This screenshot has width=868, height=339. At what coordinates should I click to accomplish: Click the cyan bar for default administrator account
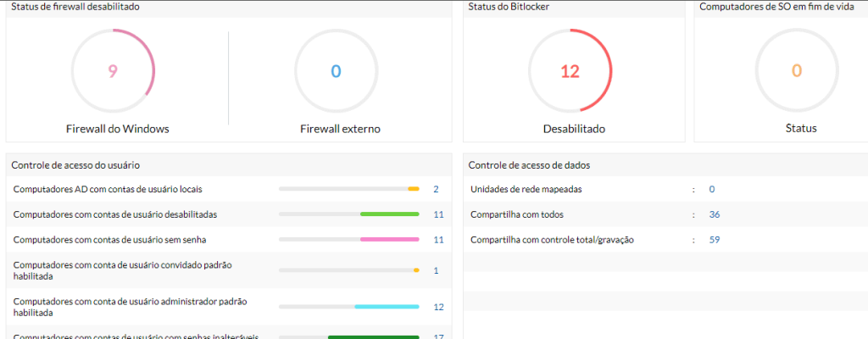(x=387, y=307)
